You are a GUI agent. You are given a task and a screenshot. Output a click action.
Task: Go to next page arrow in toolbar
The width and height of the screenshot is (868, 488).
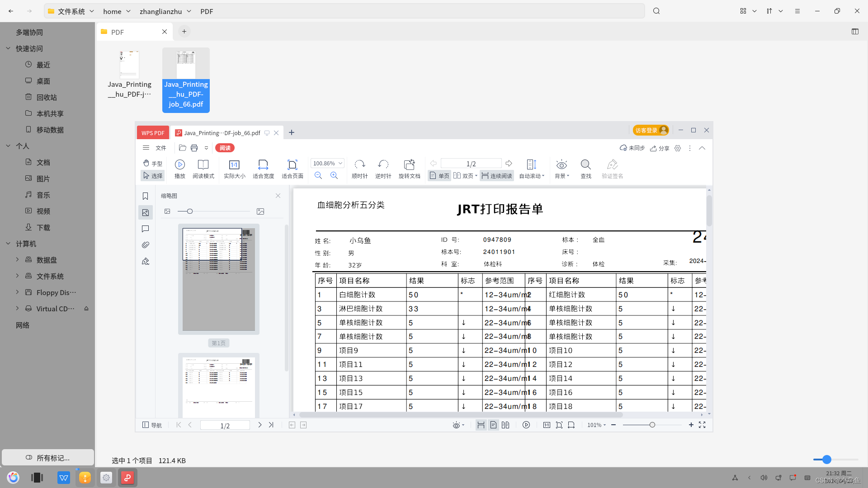pos(509,163)
